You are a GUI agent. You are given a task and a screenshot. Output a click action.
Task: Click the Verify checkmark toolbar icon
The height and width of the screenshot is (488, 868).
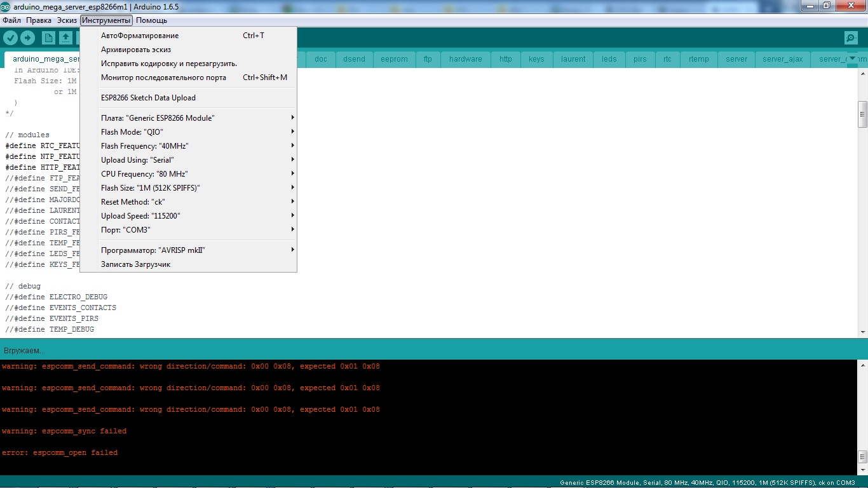click(10, 38)
